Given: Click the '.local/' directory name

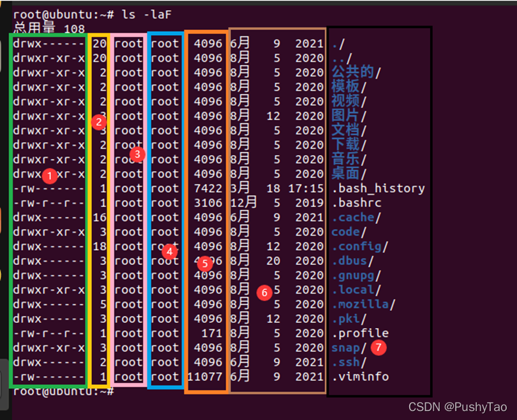Looking at the screenshot, I should tap(356, 290).
